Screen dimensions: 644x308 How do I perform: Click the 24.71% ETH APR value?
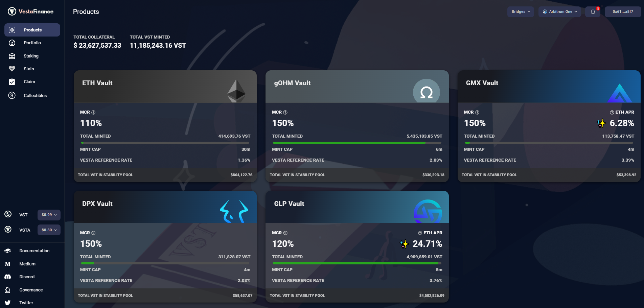(x=428, y=244)
